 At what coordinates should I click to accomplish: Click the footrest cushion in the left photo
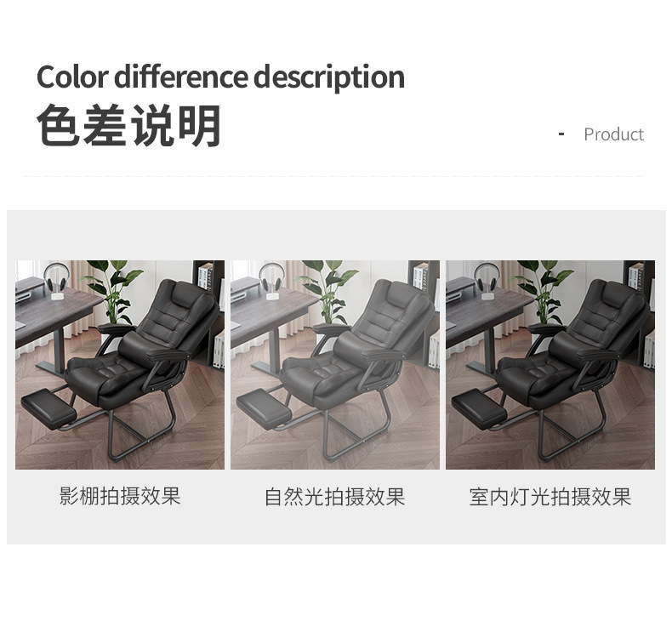48,409
